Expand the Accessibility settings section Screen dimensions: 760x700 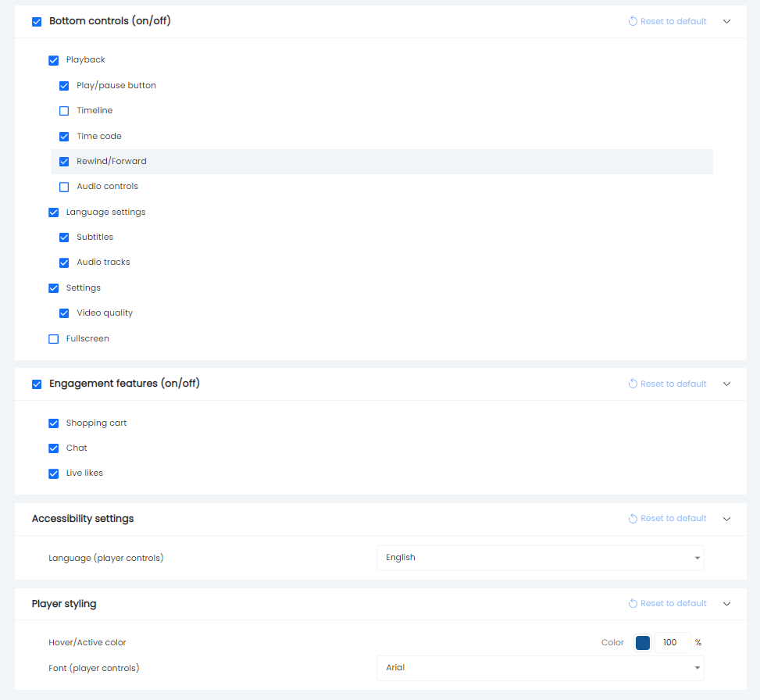click(x=726, y=518)
